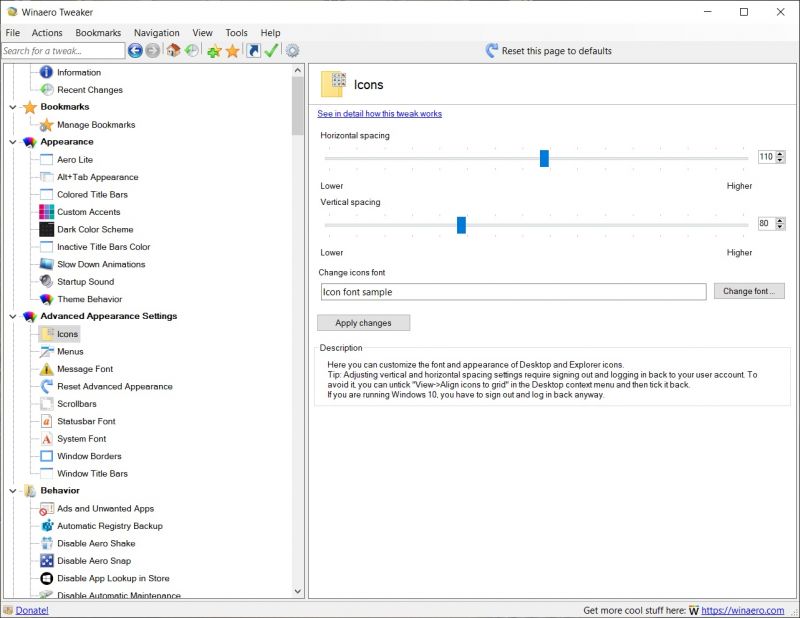Open settings with the gear toolbar icon
The width and height of the screenshot is (800, 618).
(292, 51)
